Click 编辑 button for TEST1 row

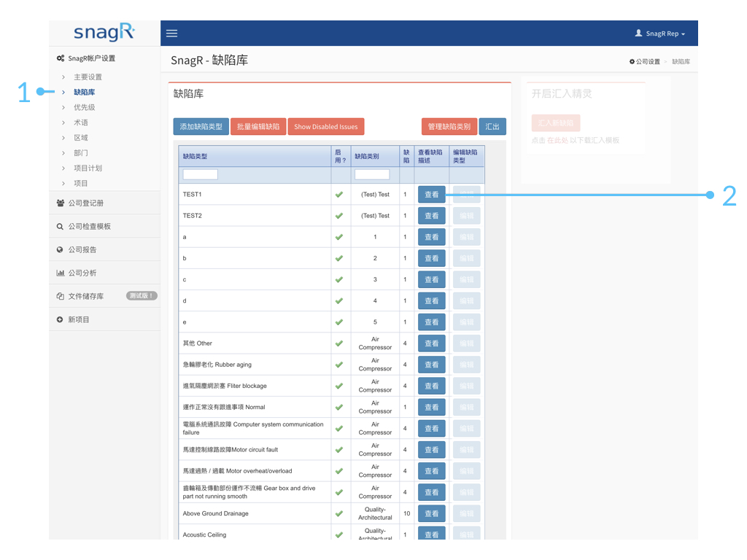466,194
